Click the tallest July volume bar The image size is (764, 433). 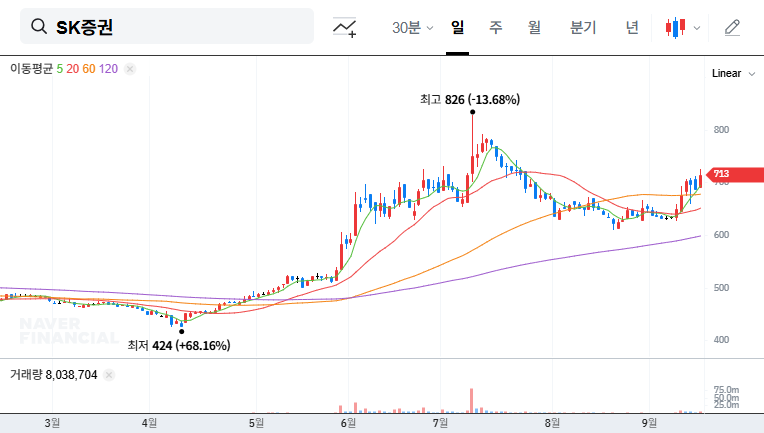(472, 401)
